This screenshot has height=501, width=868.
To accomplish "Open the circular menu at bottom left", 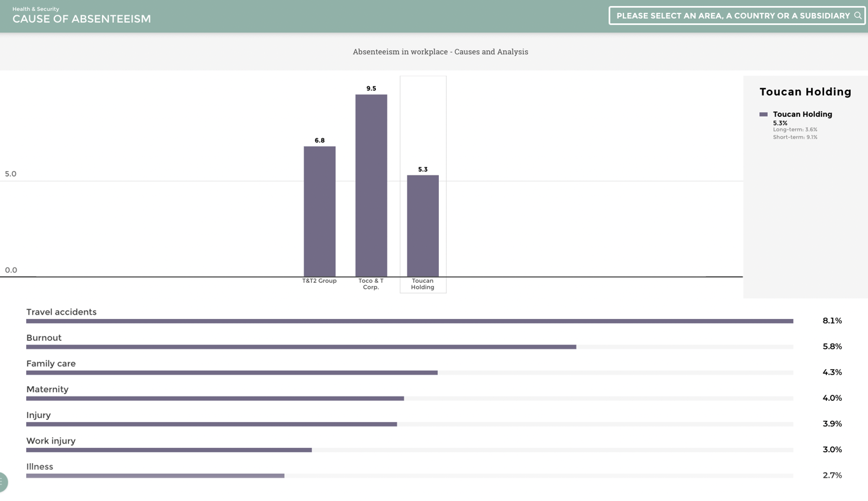I will [x=2, y=482].
